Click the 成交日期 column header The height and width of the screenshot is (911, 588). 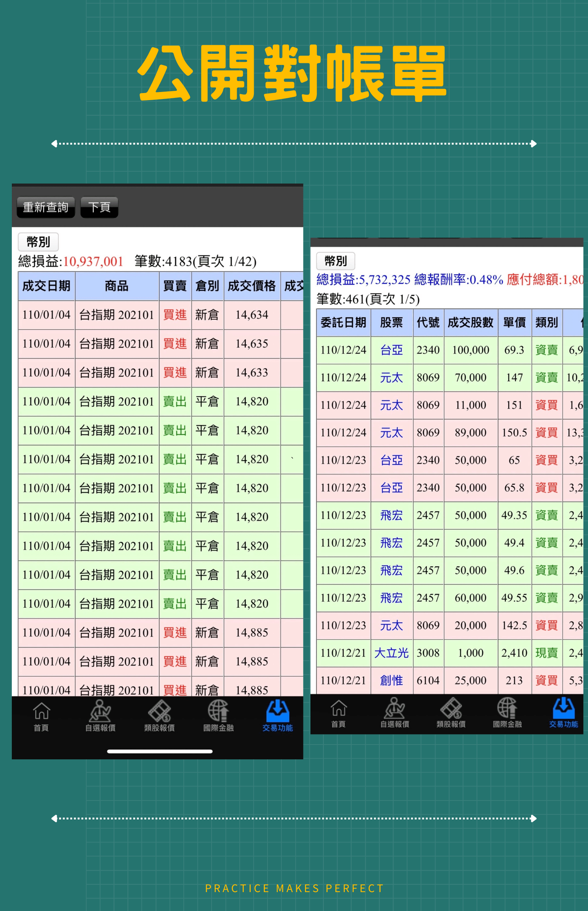pyautogui.click(x=46, y=286)
